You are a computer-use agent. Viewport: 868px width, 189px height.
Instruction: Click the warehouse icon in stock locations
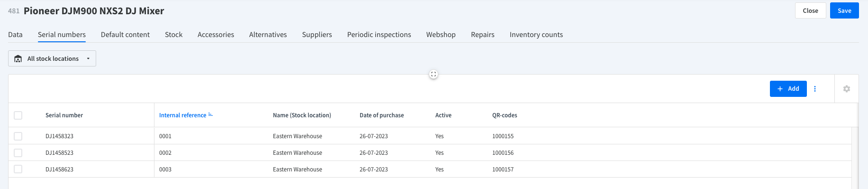coord(18,59)
